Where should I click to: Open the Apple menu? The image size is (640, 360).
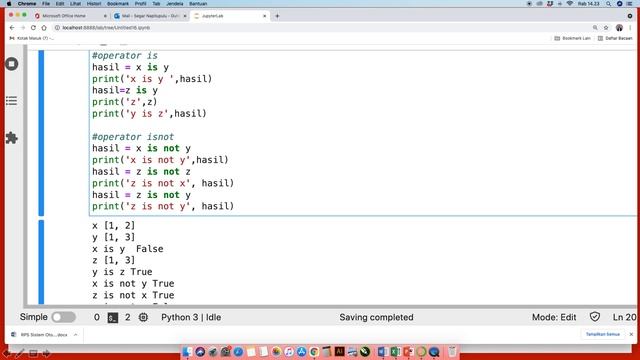9,4
